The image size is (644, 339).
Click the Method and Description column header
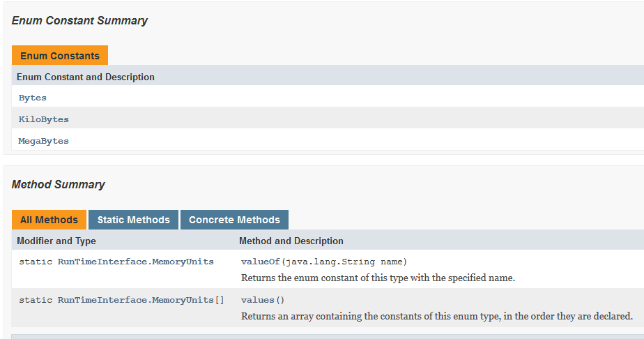291,241
